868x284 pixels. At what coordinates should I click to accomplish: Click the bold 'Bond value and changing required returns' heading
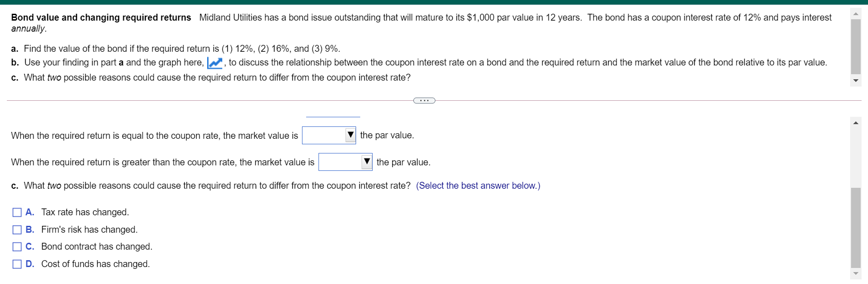[101, 17]
